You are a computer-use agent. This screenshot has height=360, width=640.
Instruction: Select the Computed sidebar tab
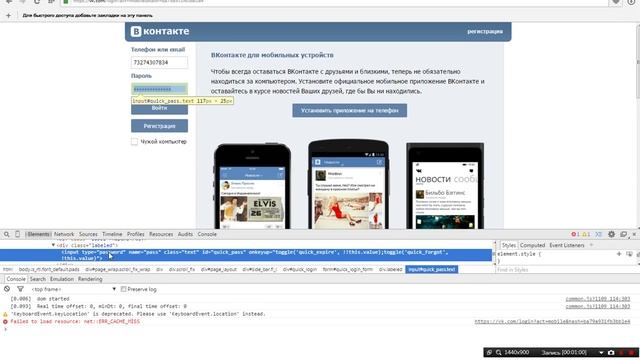[x=532, y=245]
